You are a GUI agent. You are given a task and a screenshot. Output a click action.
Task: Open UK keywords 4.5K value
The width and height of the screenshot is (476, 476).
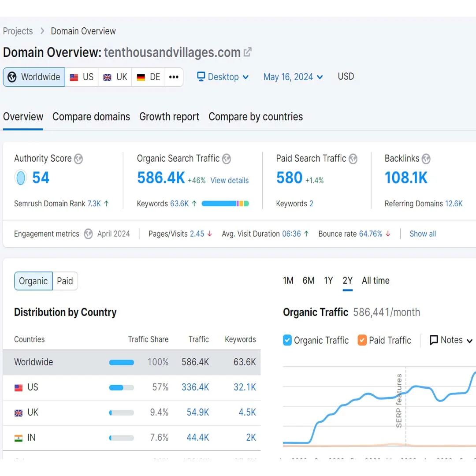pos(247,413)
